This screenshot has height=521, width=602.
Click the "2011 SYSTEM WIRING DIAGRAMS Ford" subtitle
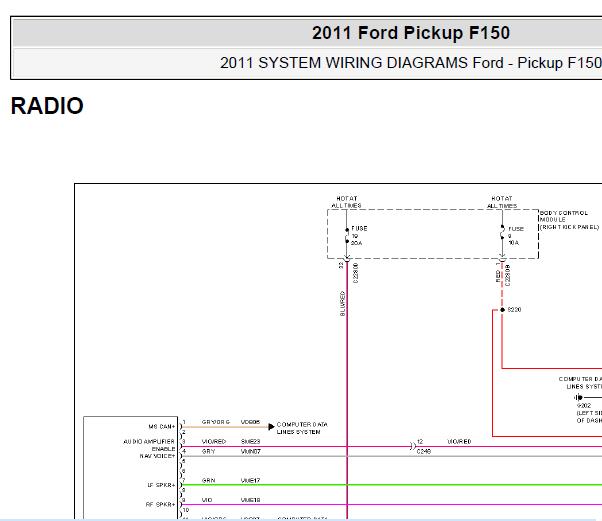[361, 63]
